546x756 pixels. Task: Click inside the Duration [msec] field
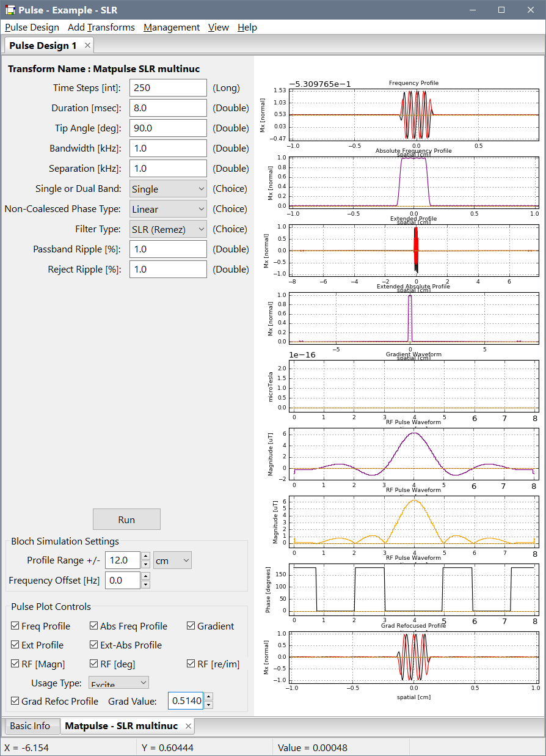168,108
